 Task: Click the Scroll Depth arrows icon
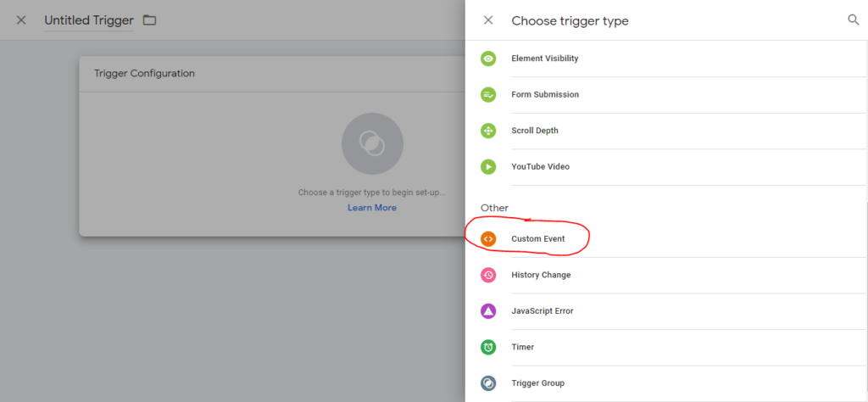(488, 131)
